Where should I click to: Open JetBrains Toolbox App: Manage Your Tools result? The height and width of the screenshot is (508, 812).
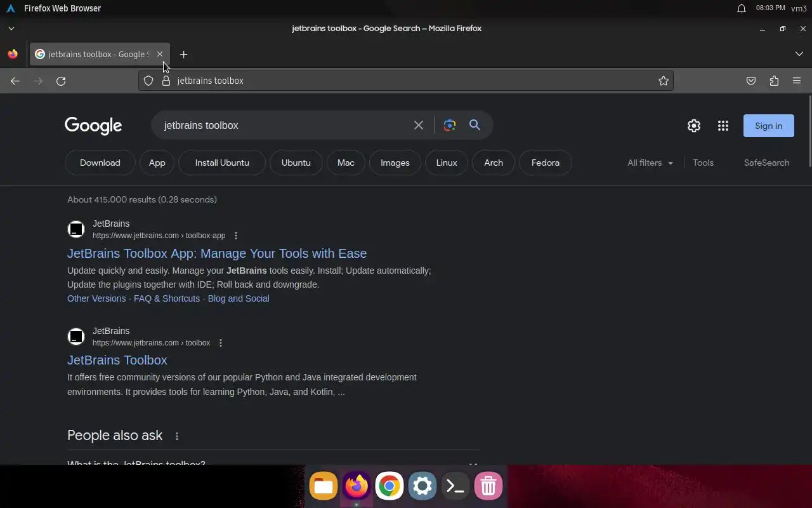[217, 253]
